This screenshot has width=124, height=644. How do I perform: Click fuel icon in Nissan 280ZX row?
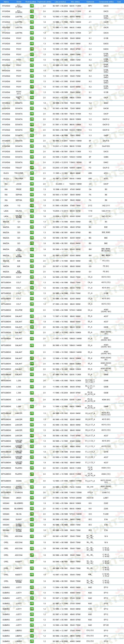[32, 498]
